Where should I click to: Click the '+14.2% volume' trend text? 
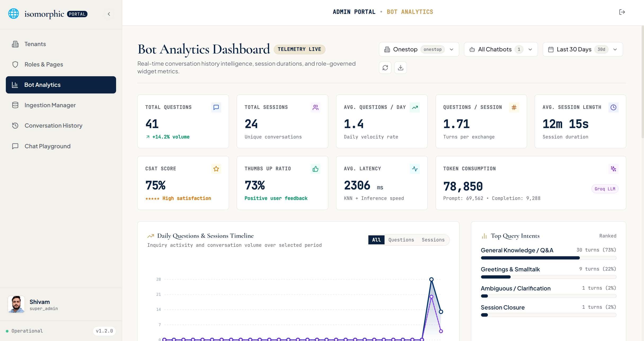[168, 137]
